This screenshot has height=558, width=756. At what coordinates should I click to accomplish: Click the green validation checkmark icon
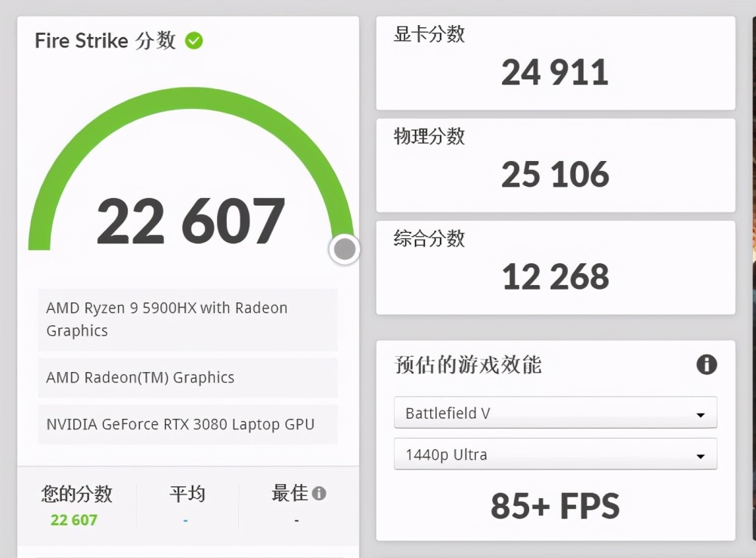click(x=194, y=41)
